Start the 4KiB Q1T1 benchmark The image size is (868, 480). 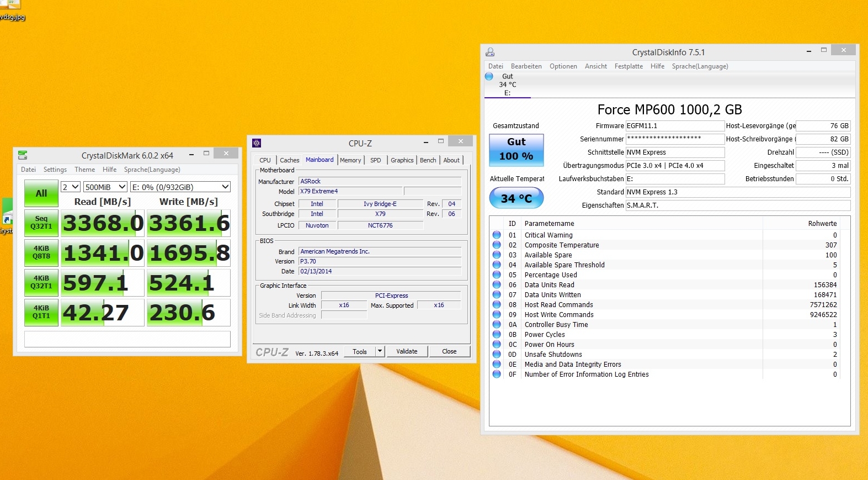[x=41, y=312]
